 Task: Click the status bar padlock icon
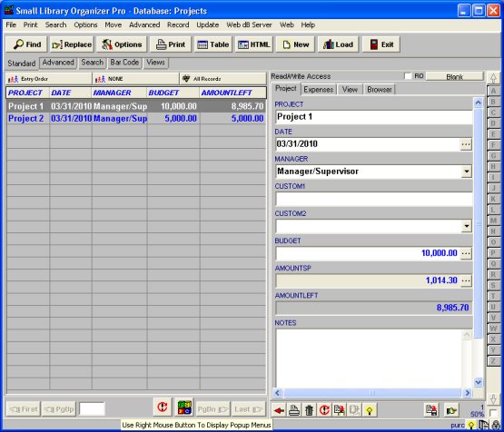(496, 426)
